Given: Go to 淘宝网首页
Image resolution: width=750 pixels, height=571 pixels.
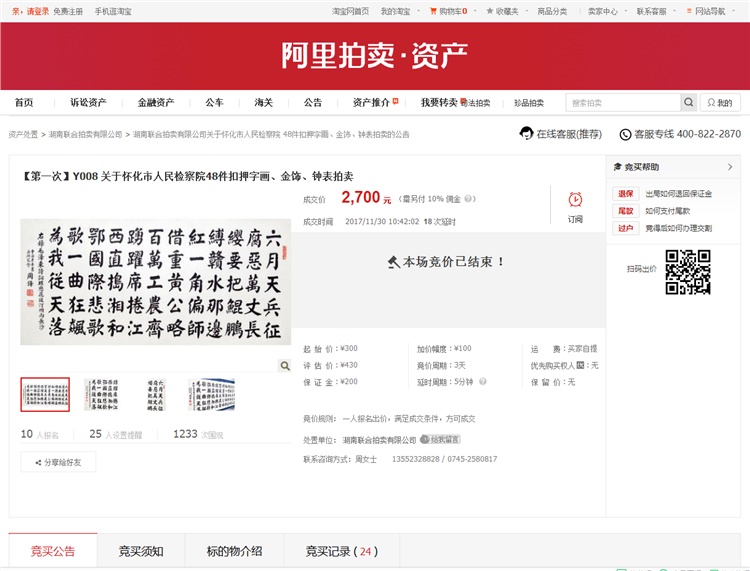Looking at the screenshot, I should pyautogui.click(x=351, y=11).
